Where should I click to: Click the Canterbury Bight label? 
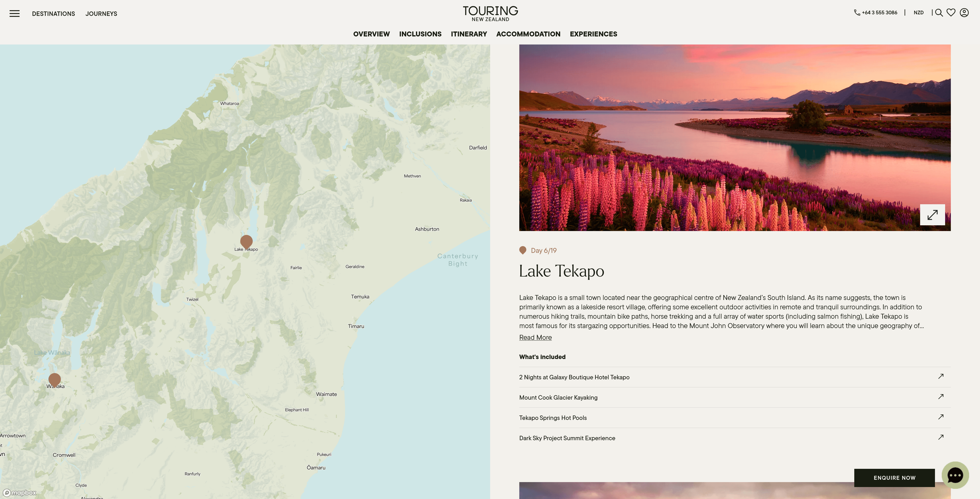458,260
